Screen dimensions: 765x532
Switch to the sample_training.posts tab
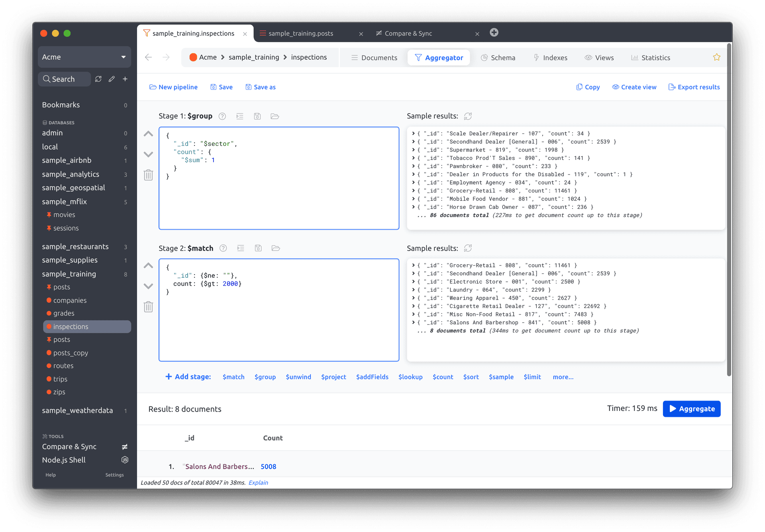[301, 33]
